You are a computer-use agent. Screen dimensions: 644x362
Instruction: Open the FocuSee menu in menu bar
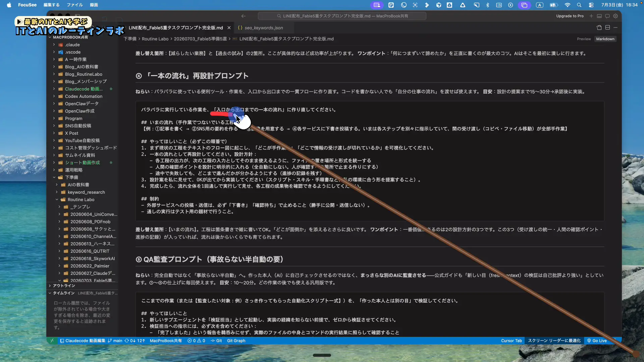(27, 5)
